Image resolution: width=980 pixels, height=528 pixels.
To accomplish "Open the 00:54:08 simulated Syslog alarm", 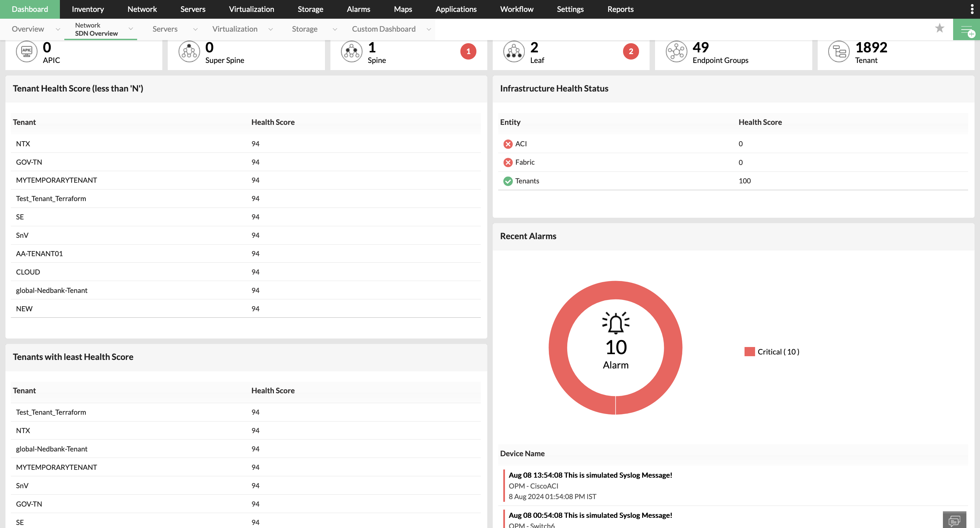I will tap(590, 515).
